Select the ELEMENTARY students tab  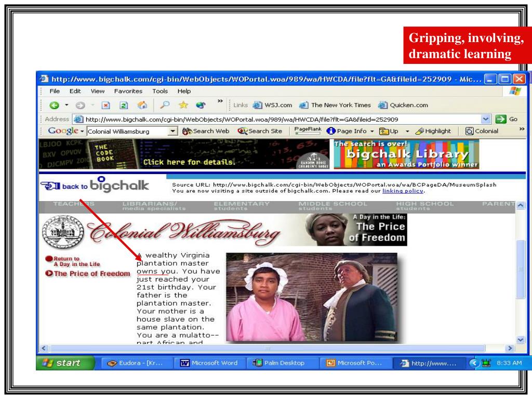[x=242, y=206]
